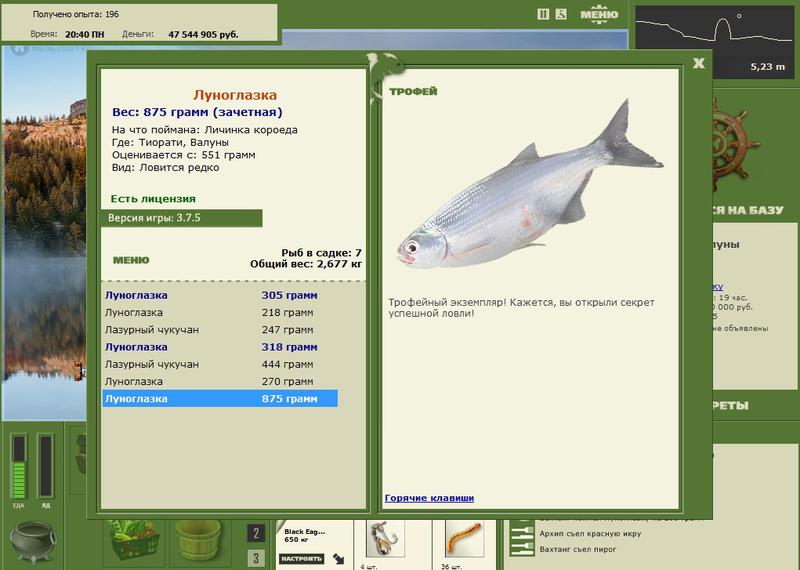Click the Получено опыта: 196 label
Viewport: 800px width, 570px height.
click(x=76, y=14)
